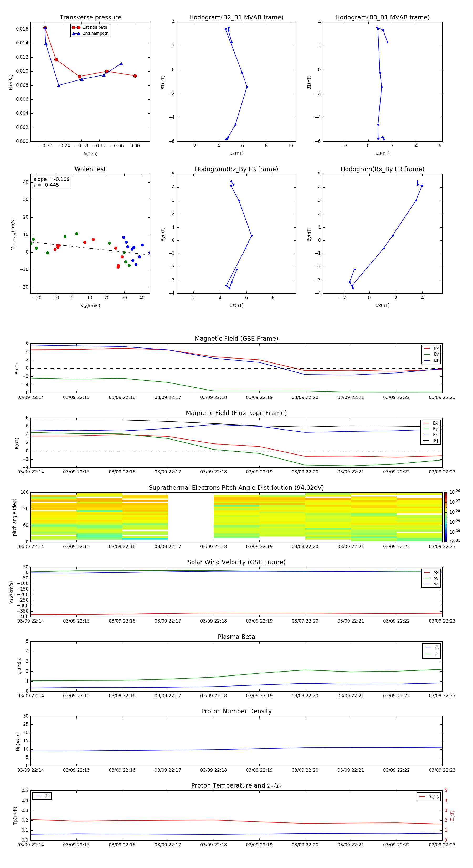
Task: Click the "Magnetic Field (Flux Rope Frame)" title
Action: (236, 413)
